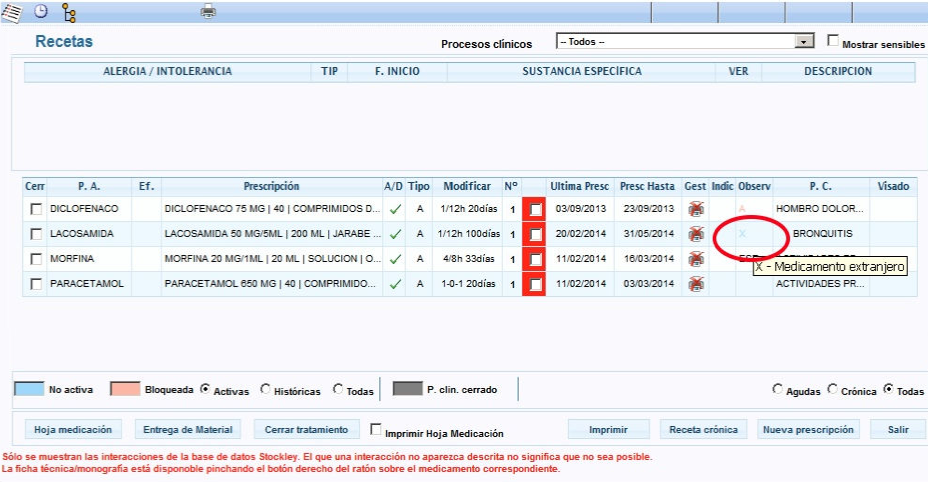Image resolution: width=928 pixels, height=482 pixels.
Task: Click the Prescripción column header
Action: [271, 186]
